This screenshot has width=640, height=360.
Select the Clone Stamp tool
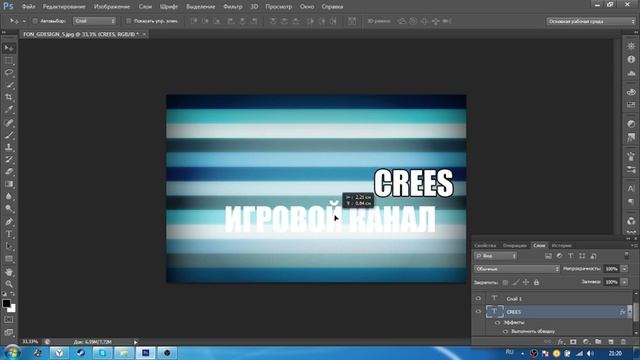(x=9, y=147)
